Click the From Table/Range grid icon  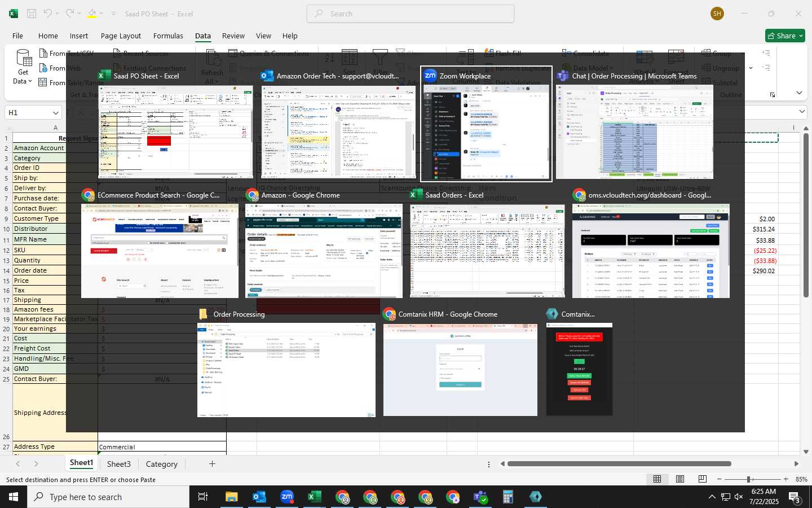(43, 82)
